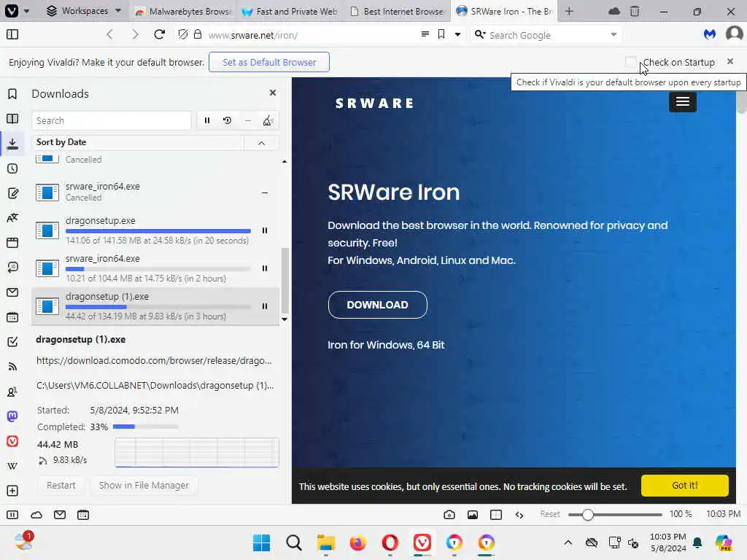The height and width of the screenshot is (560, 747).
Task: Open Workspaces dropdown
Action: click(84, 10)
